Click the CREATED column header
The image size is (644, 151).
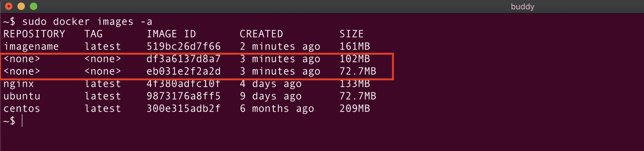[261, 34]
